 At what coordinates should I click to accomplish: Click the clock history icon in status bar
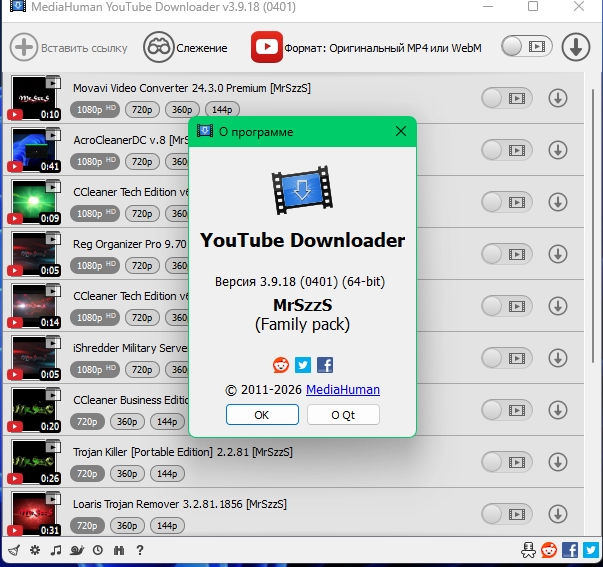click(x=98, y=550)
